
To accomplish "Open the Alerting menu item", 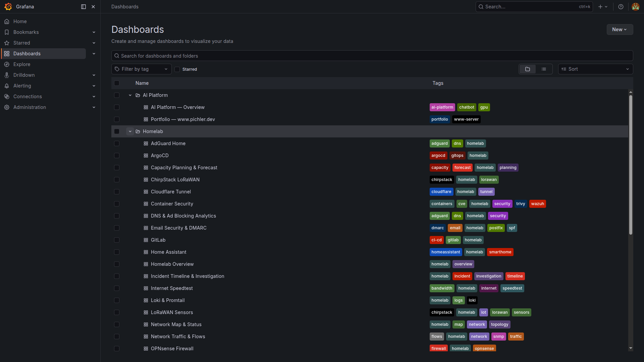I will click(22, 86).
